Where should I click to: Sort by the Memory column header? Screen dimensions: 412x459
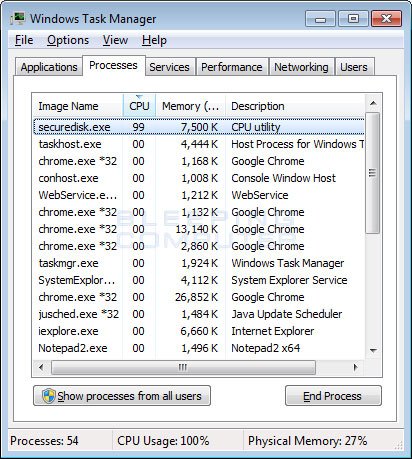[x=190, y=106]
